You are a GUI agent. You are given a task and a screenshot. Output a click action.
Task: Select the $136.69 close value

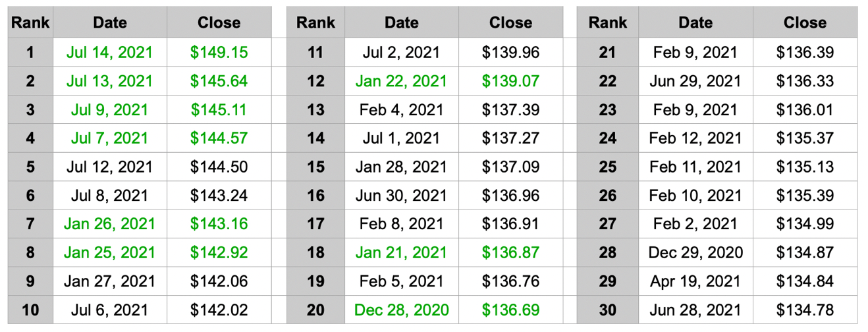coord(510,310)
